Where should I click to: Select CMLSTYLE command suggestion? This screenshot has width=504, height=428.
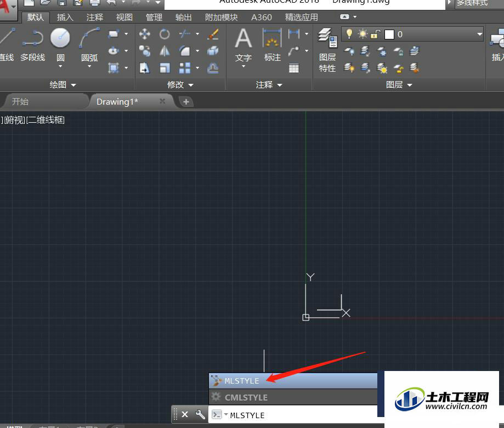pyautogui.click(x=293, y=397)
